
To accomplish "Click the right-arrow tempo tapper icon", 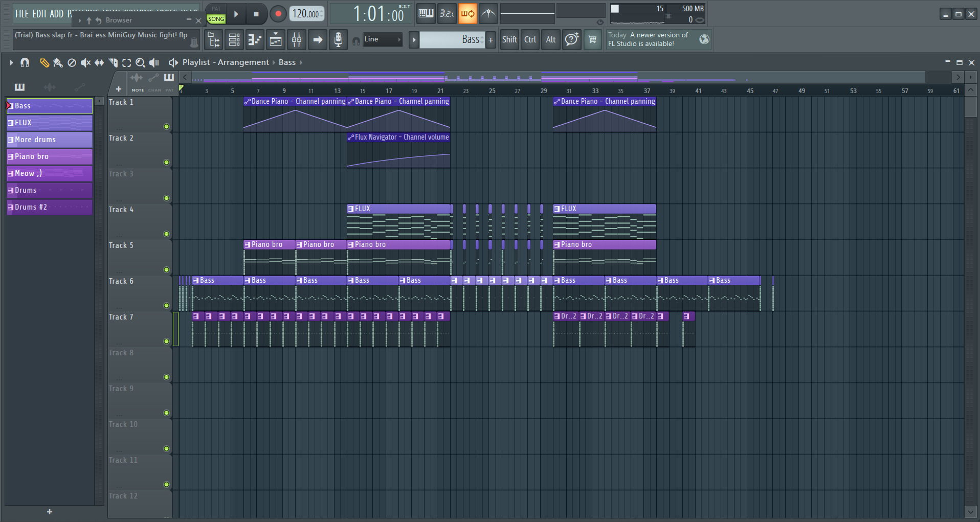I will [x=318, y=39].
